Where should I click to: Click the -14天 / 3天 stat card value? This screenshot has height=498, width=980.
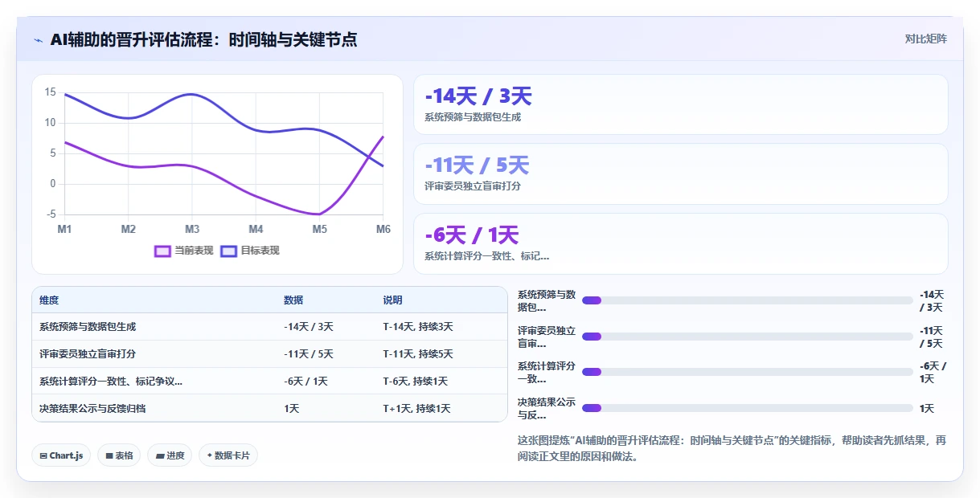tap(478, 96)
